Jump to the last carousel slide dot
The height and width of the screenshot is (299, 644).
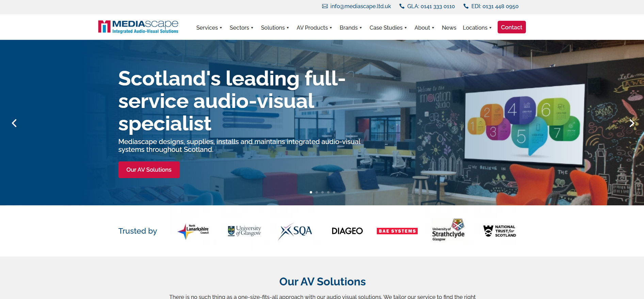click(334, 192)
